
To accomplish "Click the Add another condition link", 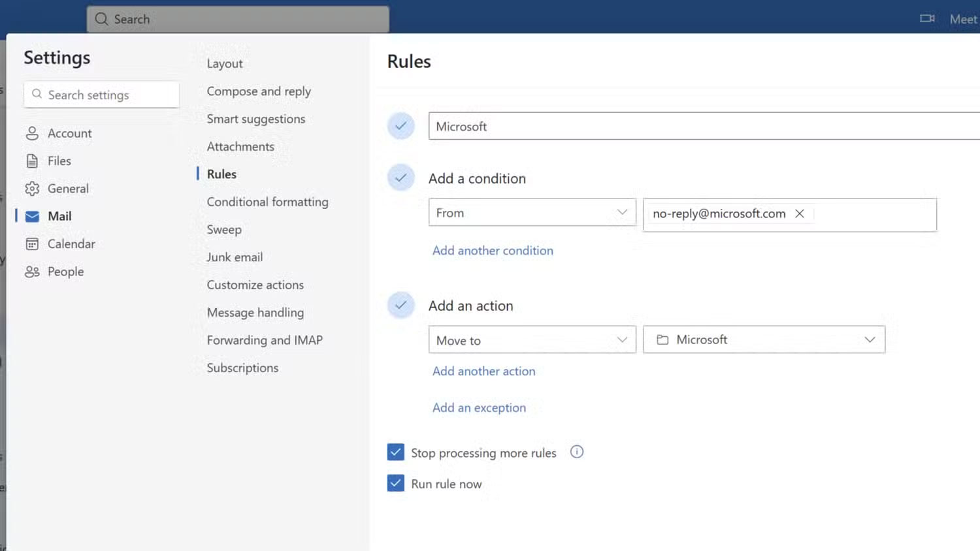I will (493, 251).
